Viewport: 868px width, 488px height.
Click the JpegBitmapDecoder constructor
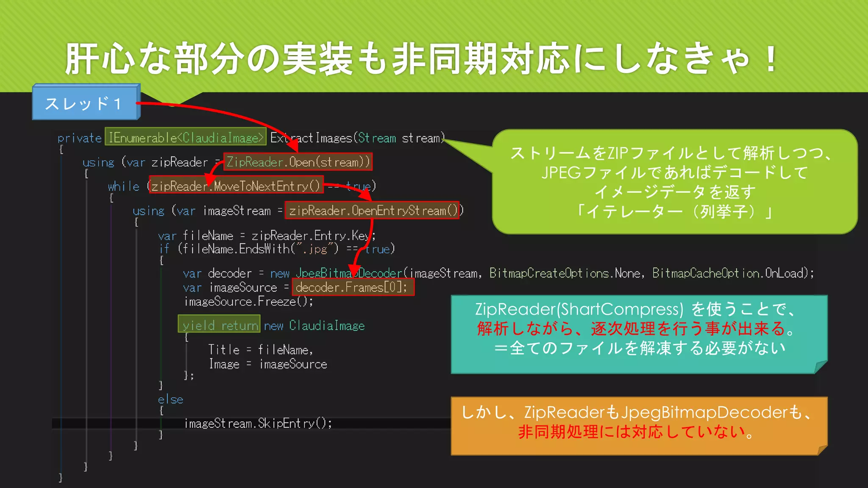(x=349, y=273)
